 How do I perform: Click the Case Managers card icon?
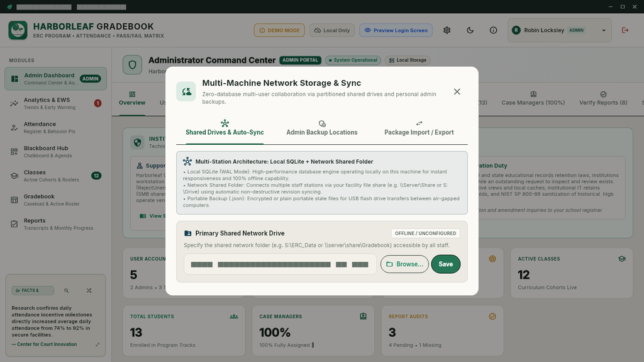point(363,316)
